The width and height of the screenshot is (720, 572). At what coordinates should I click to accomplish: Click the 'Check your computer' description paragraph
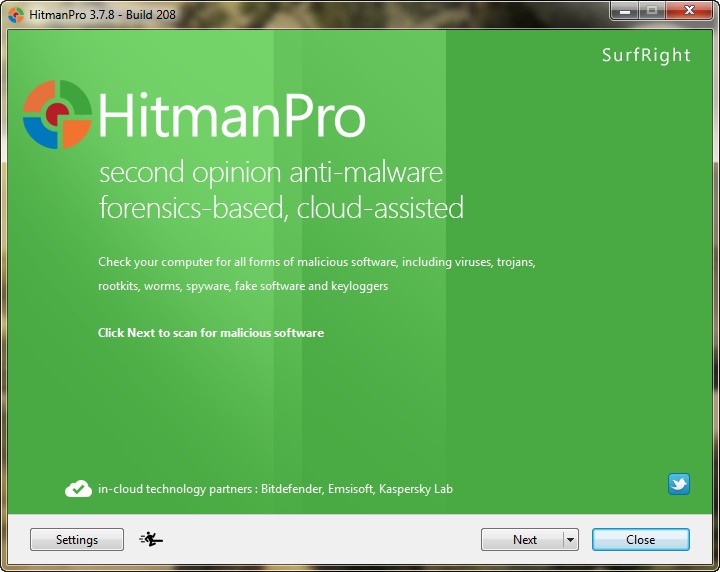317,274
